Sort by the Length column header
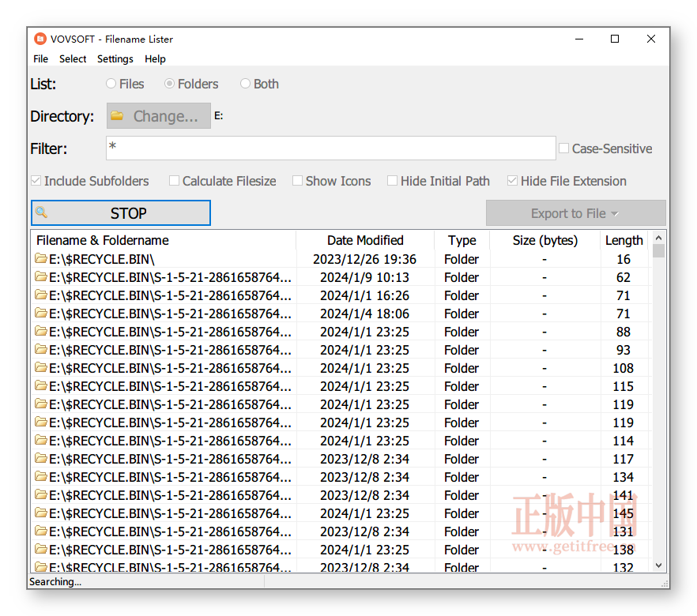697x616 pixels. point(624,240)
